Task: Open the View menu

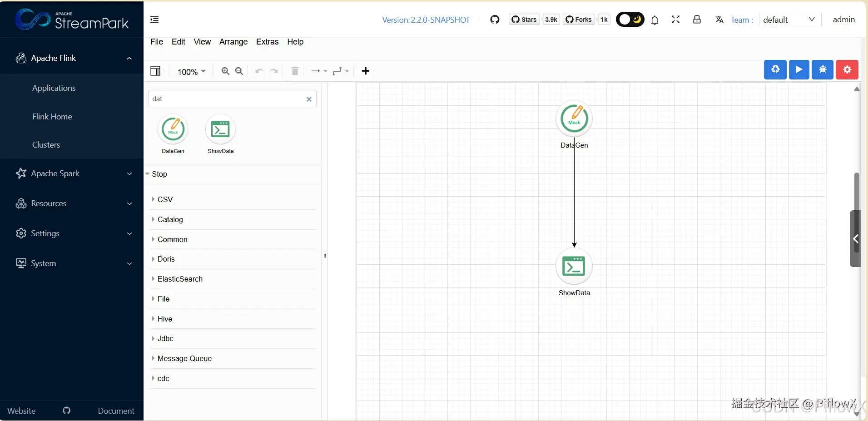Action: 202,42
